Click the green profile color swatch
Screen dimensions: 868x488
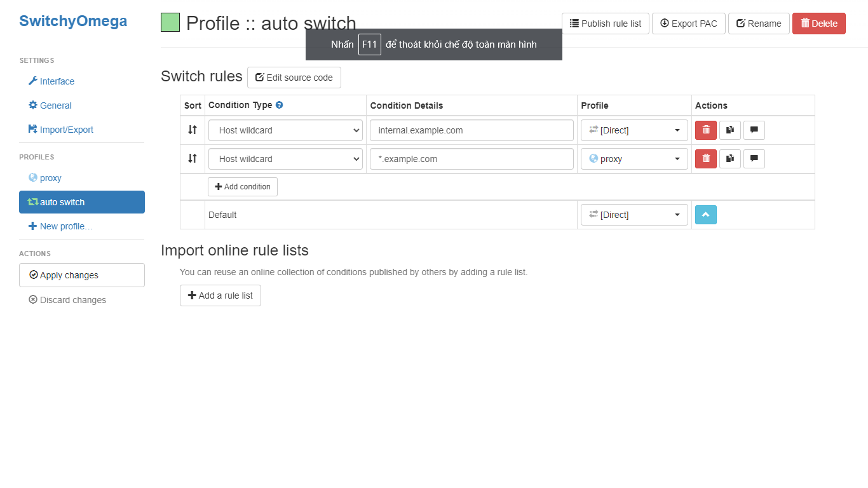170,23
